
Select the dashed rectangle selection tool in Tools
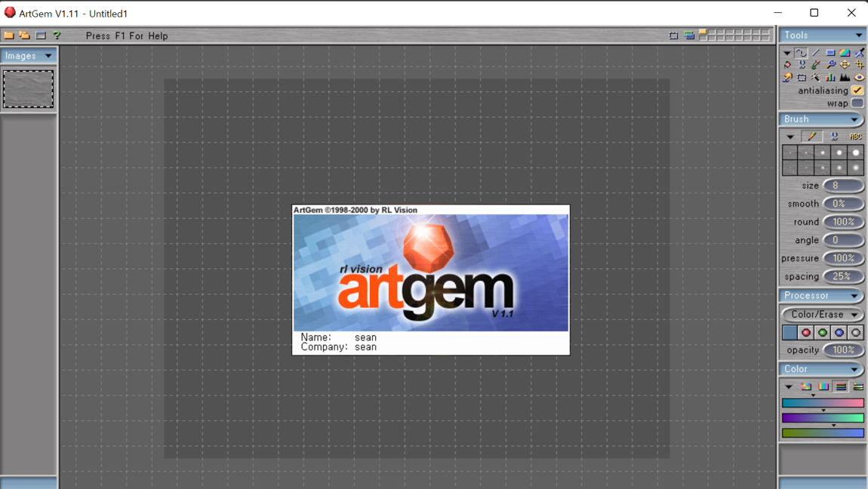tap(802, 78)
